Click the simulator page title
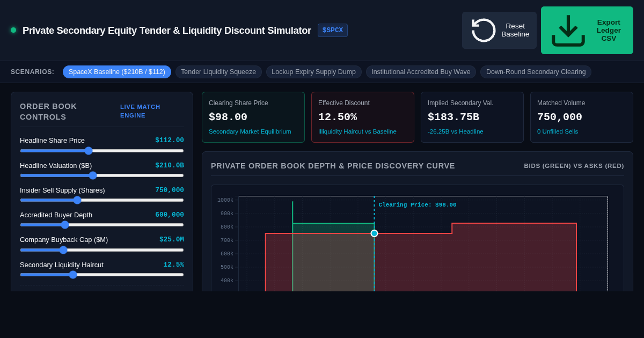 (x=167, y=31)
